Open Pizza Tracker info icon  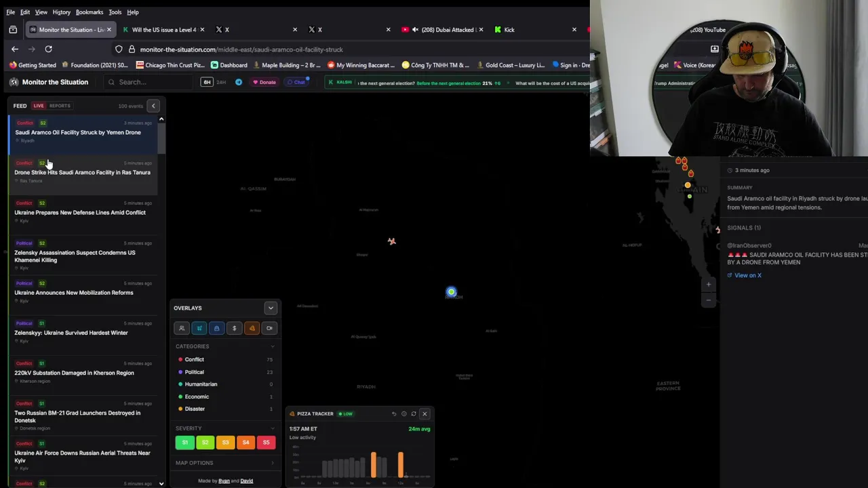point(403,413)
